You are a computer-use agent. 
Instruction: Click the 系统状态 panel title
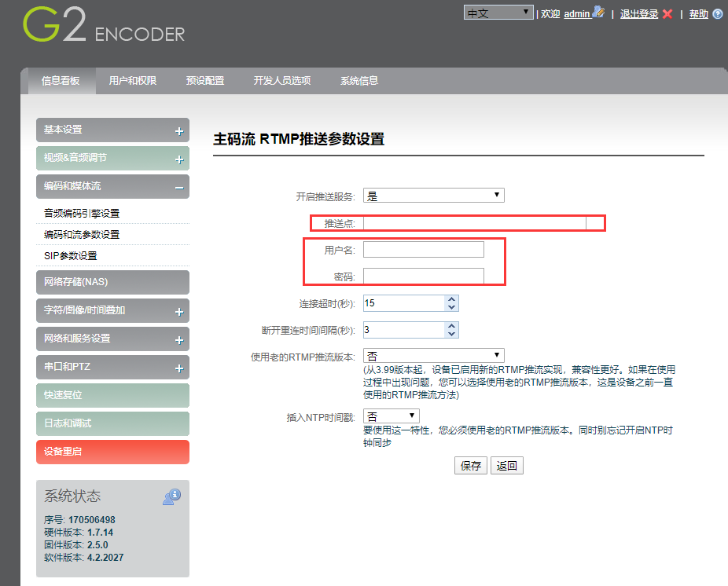coord(72,496)
